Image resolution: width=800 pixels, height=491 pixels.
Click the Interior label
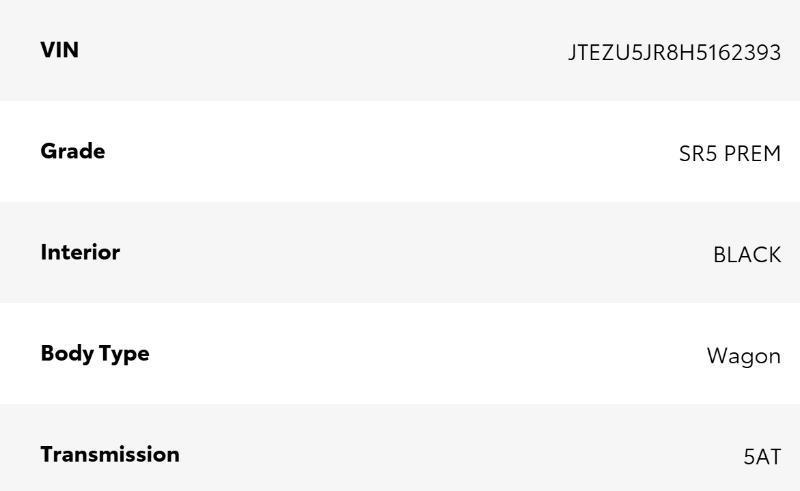[x=80, y=252]
